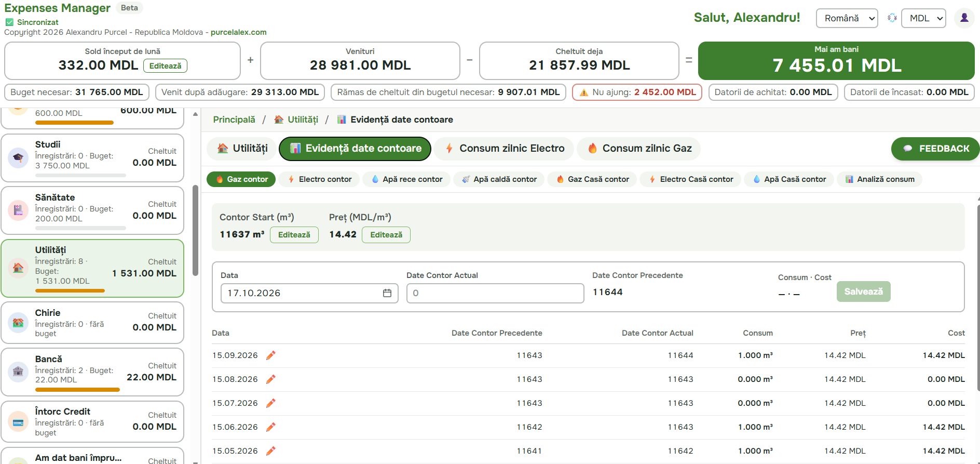
Task: Click the Chirie category icon
Action: (18, 323)
